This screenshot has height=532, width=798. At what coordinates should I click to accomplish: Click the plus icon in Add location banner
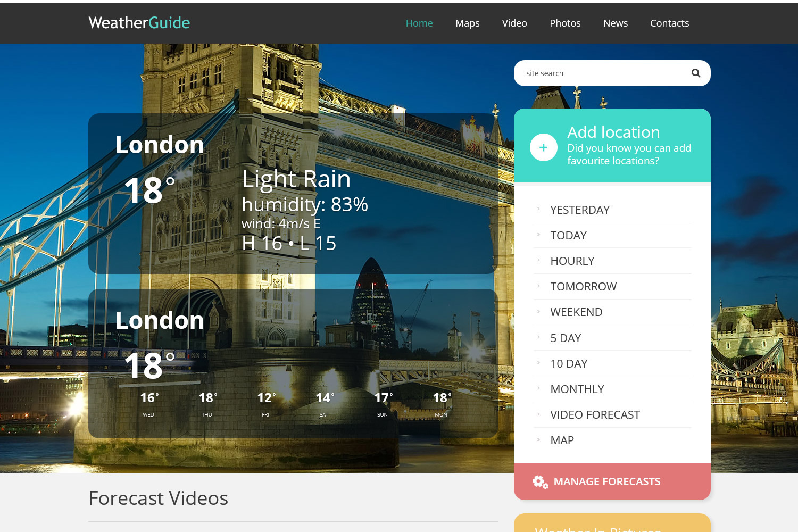(543, 147)
